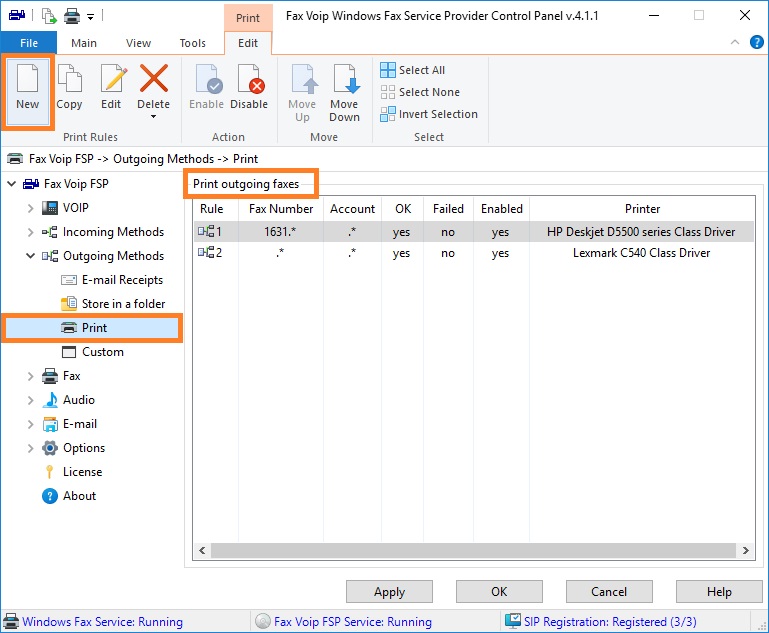Click the Print contextual tab header
The height and width of the screenshot is (633, 769).
(248, 18)
